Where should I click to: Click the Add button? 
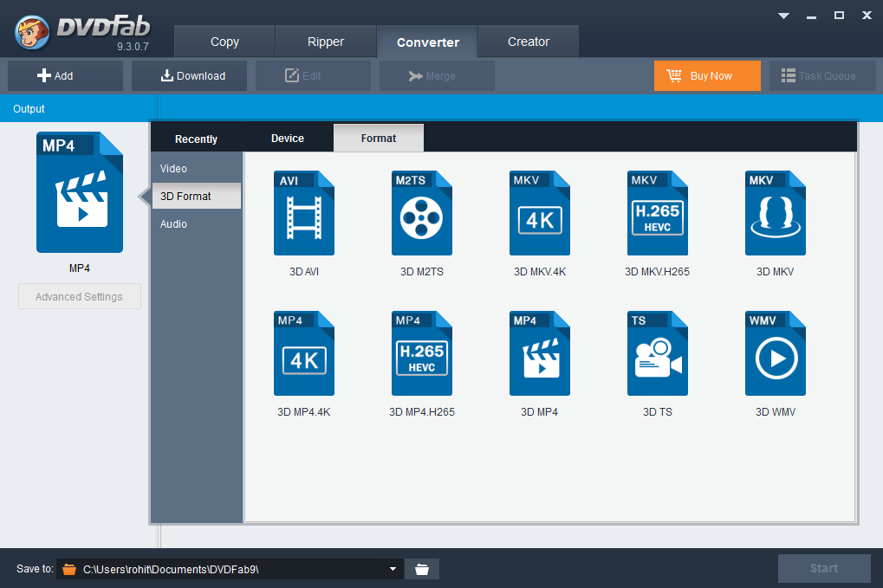(x=65, y=76)
